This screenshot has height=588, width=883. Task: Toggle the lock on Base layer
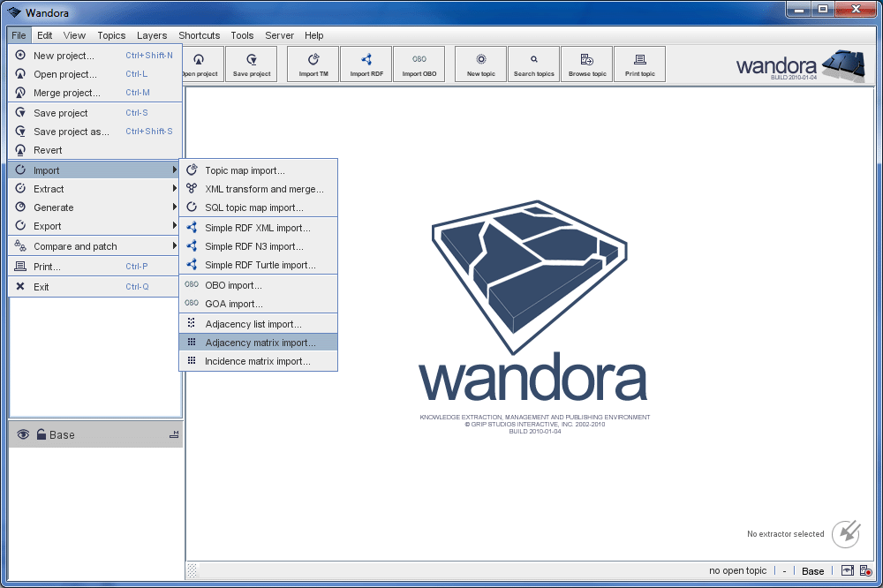[x=41, y=434]
